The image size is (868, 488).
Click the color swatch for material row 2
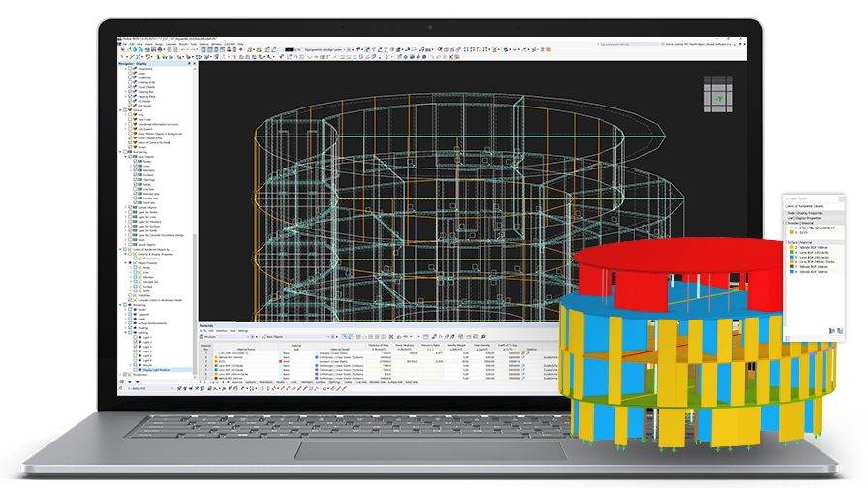pyautogui.click(x=216, y=357)
